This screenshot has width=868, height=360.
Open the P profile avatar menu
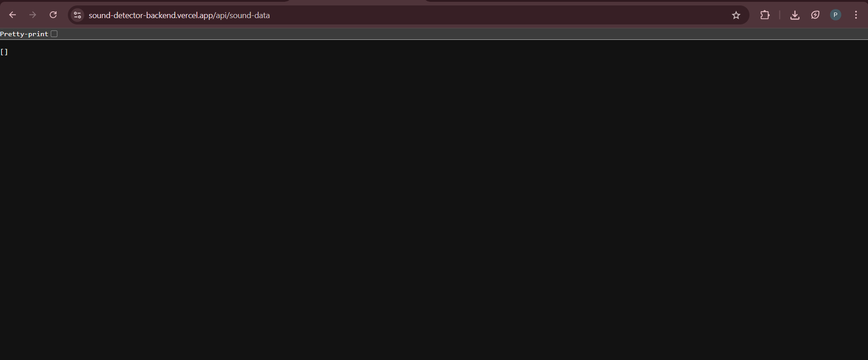[835, 15]
